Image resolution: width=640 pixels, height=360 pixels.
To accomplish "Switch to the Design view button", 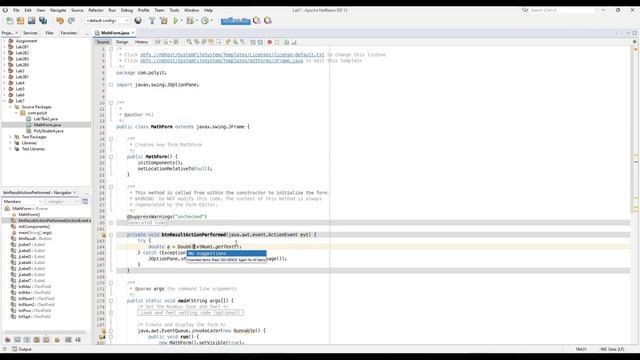I will pos(122,42).
